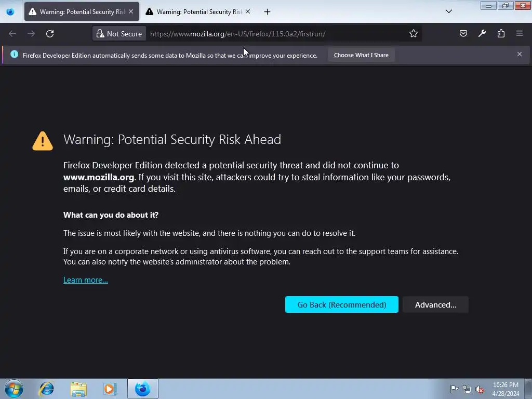Image resolution: width=532 pixels, height=399 pixels.
Task: Close the first Warning tab
Action: 131,11
